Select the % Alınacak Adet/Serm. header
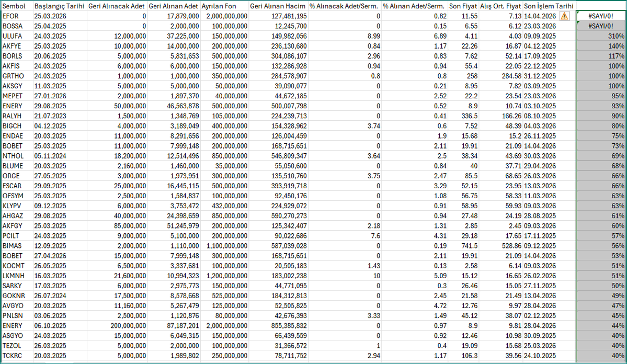Screen dimensions: 627x364 (x=344, y=6)
